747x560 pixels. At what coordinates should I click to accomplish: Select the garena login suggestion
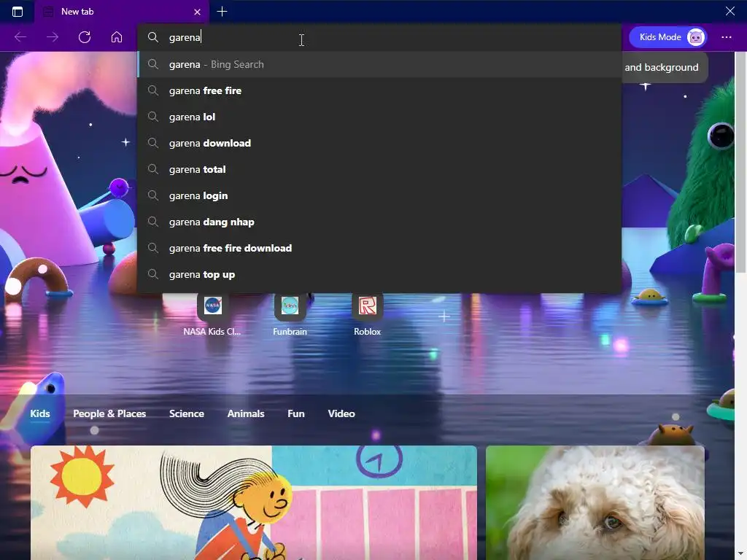(379, 195)
